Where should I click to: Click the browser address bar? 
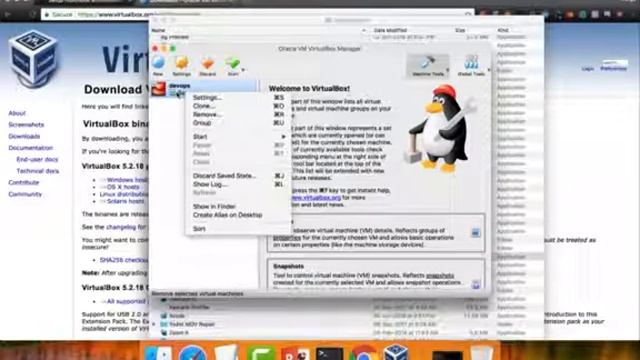257,14
